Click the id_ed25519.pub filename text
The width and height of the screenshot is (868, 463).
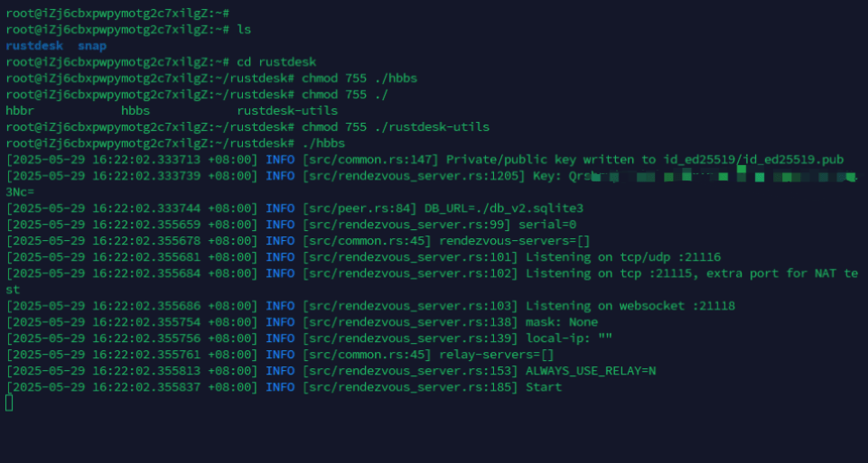793,160
